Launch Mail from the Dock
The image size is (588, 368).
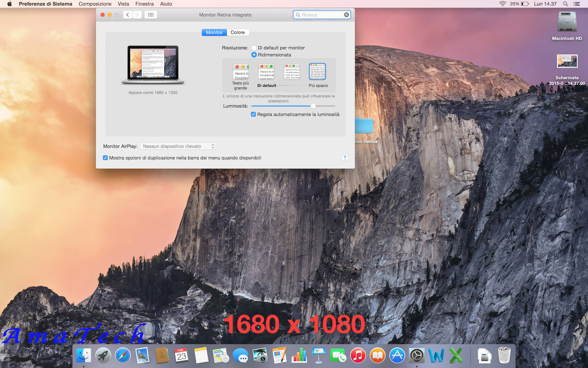click(142, 355)
